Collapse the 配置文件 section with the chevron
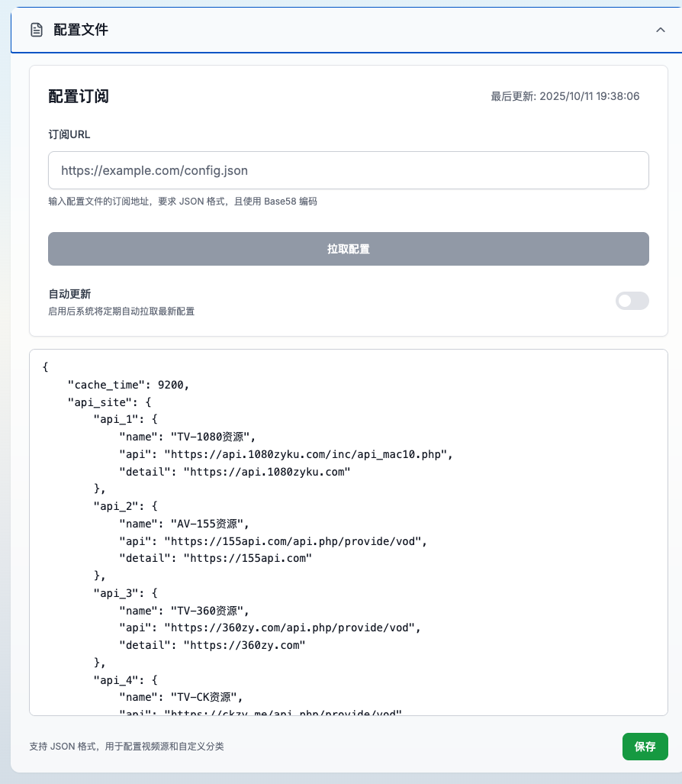 tap(660, 30)
